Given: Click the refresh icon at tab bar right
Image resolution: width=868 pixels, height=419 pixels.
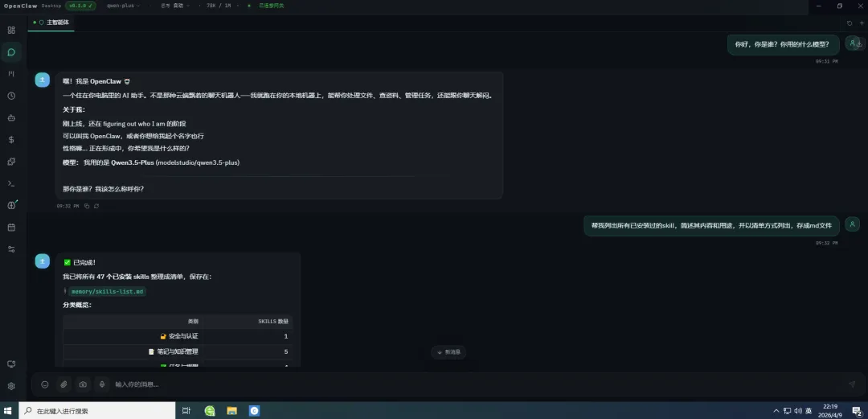Looking at the screenshot, I should (850, 23).
